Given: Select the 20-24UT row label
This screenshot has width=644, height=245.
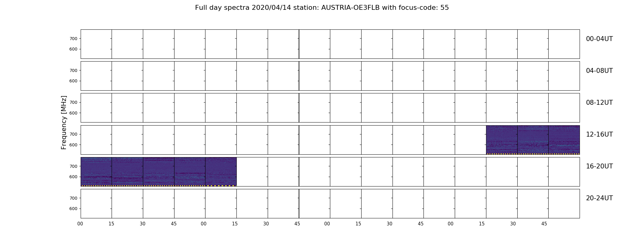Looking at the screenshot, I should (x=599, y=198).
